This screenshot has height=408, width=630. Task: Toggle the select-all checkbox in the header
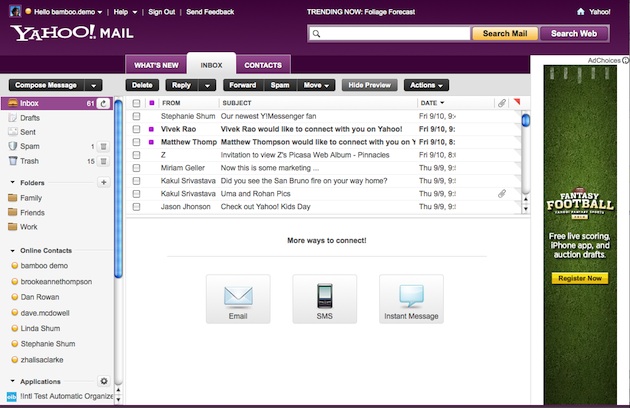[136, 103]
